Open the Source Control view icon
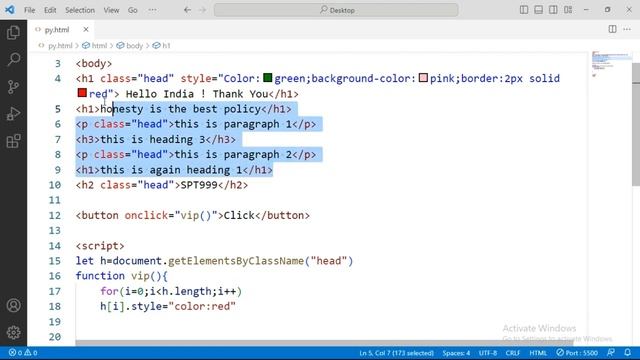 (13, 87)
